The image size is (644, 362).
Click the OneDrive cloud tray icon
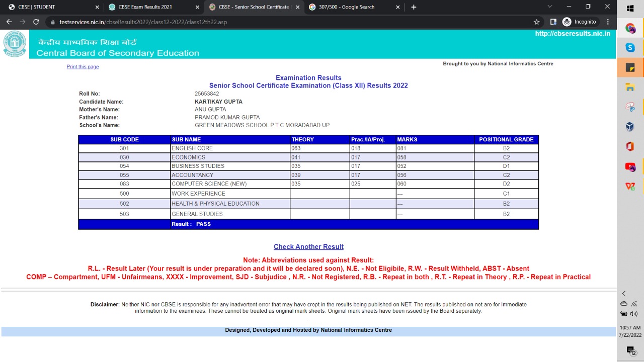(624, 304)
